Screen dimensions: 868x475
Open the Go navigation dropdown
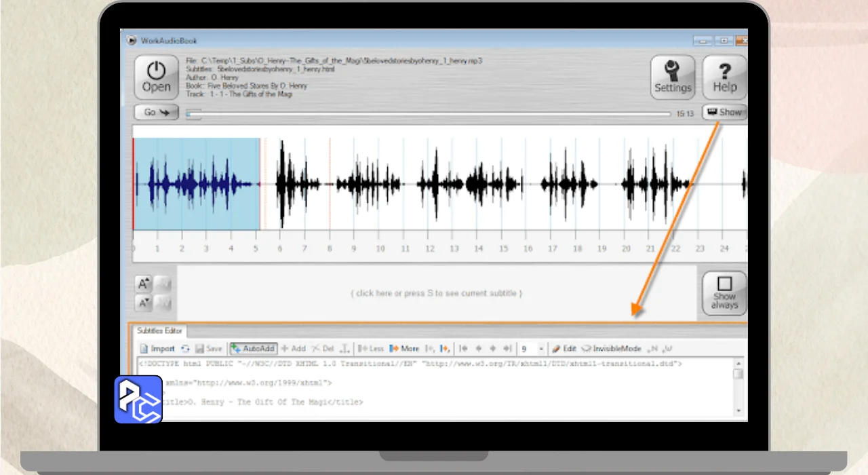pyautogui.click(x=156, y=113)
